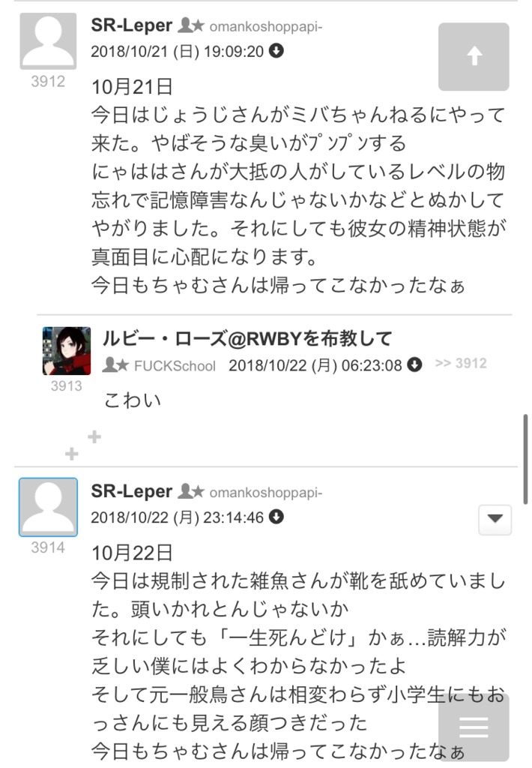This screenshot has height=768, width=532.
Task: Click the default avatar on post 3912
Action: 48,41
